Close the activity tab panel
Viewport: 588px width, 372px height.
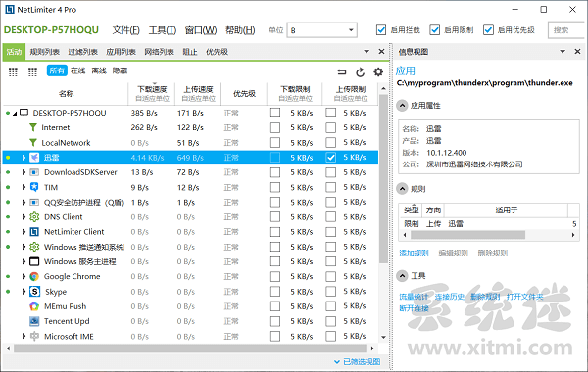point(381,51)
